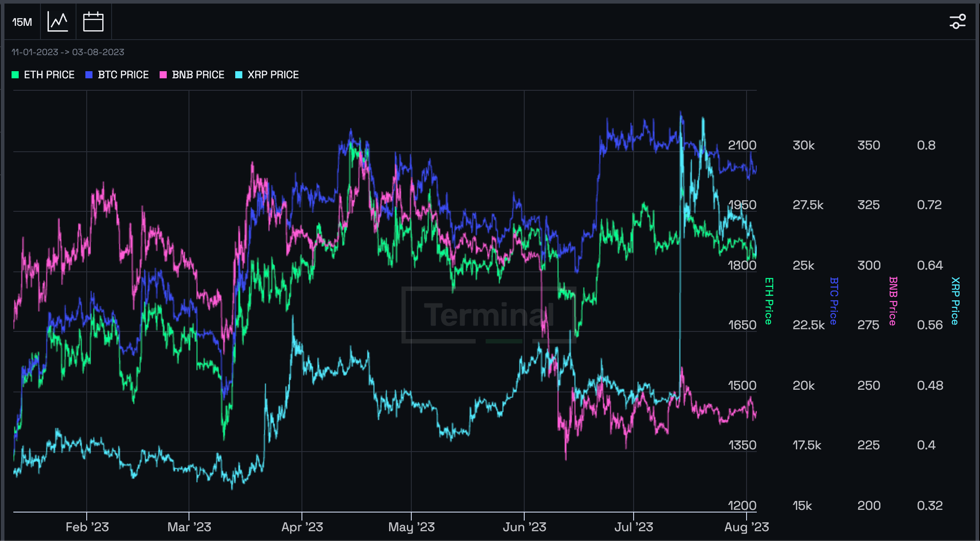Click the 0.56 XRP axis value
Viewport: 980px width, 541px height.
[930, 325]
